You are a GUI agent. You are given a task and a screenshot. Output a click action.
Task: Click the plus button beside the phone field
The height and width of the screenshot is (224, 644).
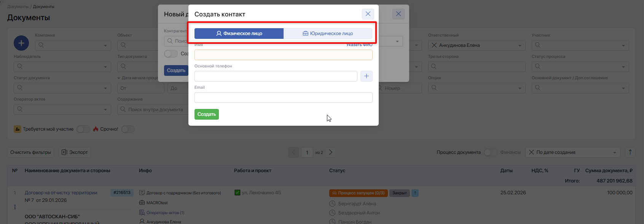click(366, 76)
